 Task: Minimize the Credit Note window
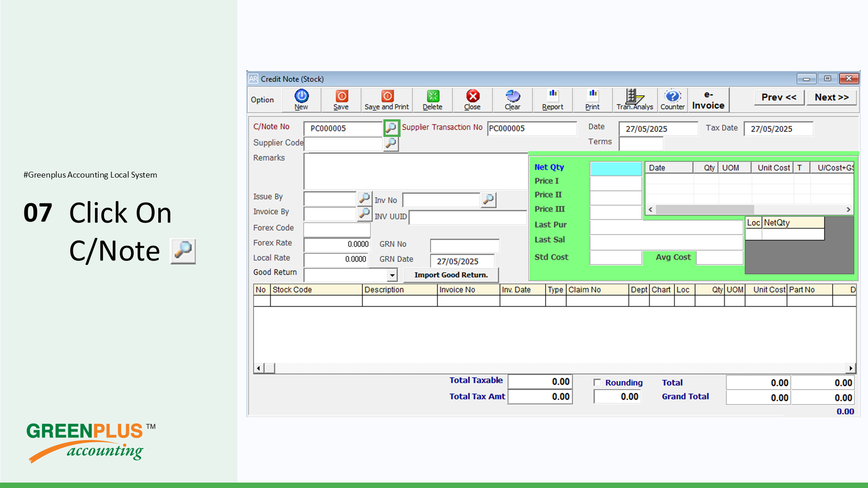coord(806,79)
